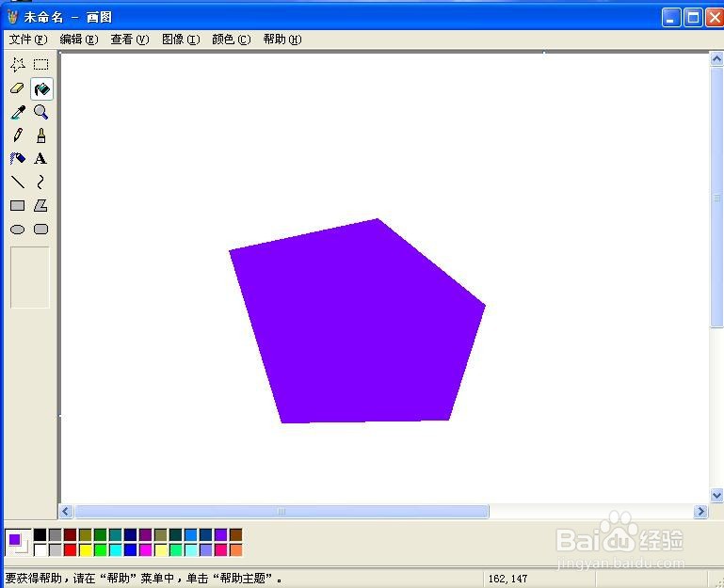
Task: Select the Curve tool
Action: tap(41, 183)
